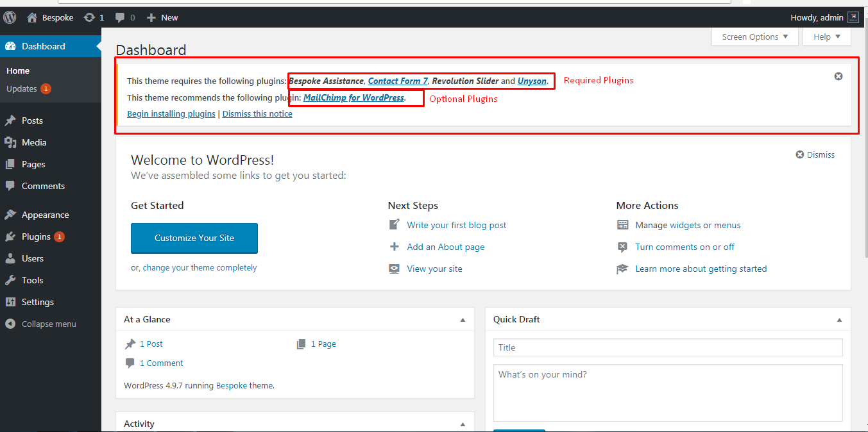Click the Quick Draft Title field
The height and width of the screenshot is (432, 868).
click(668, 347)
